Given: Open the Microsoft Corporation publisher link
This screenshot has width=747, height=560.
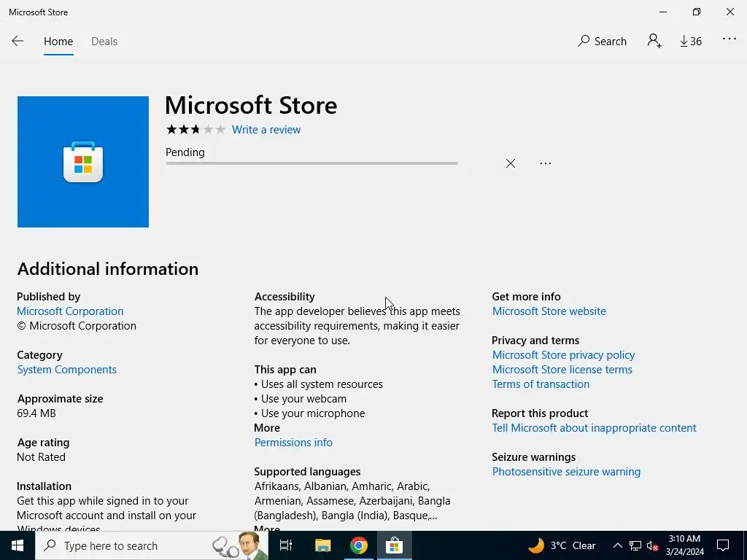Looking at the screenshot, I should pyautogui.click(x=70, y=311).
